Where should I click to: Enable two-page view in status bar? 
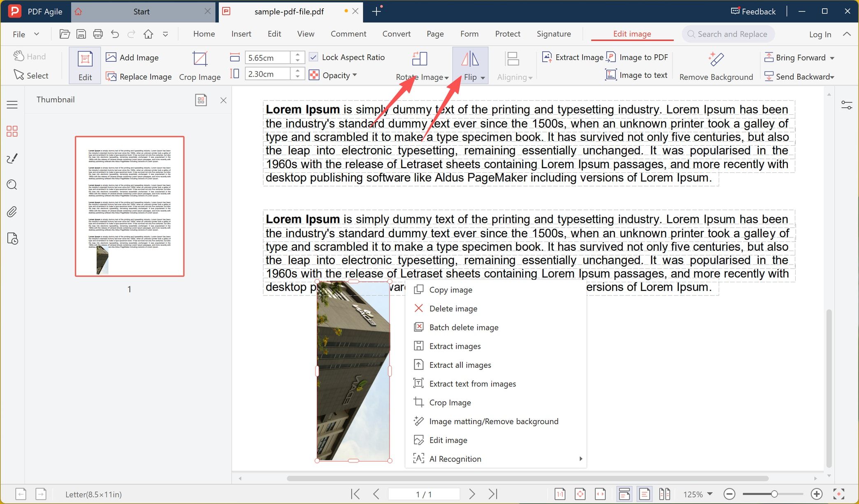click(x=664, y=494)
